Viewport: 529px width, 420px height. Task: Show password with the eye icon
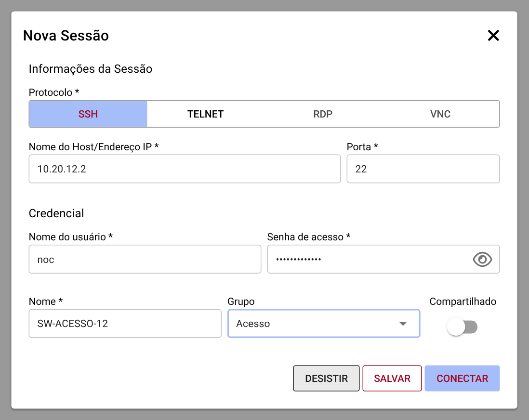(x=482, y=260)
